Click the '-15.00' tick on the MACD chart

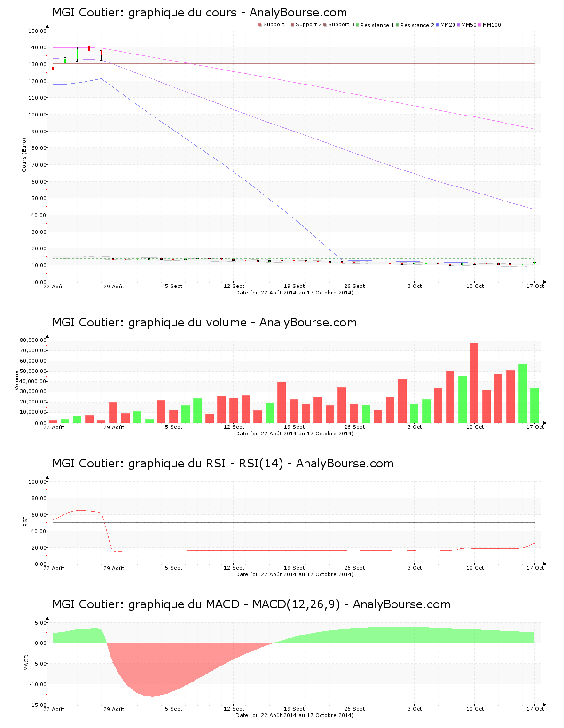point(37,705)
